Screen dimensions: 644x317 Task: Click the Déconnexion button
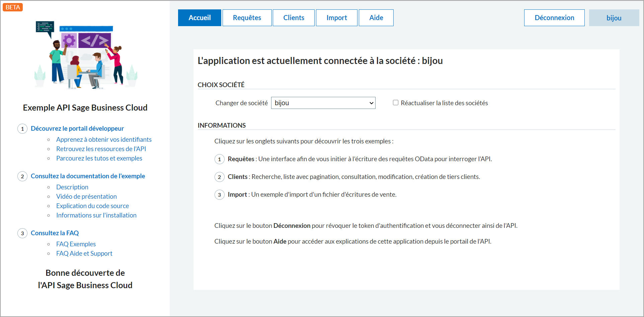(554, 18)
